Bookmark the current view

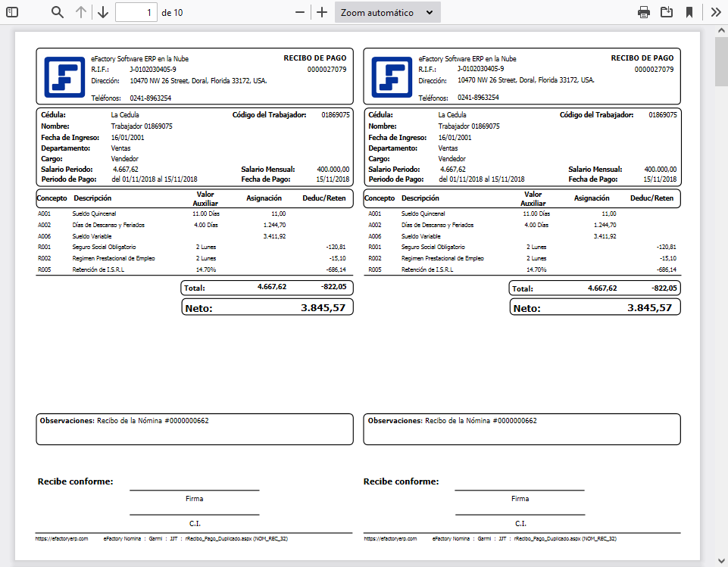tap(691, 12)
